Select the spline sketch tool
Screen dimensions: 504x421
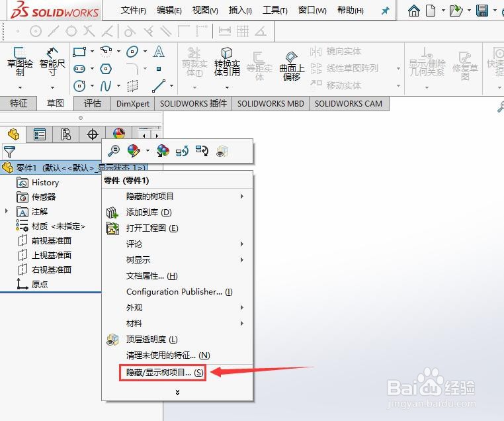pyautogui.click(x=106, y=86)
